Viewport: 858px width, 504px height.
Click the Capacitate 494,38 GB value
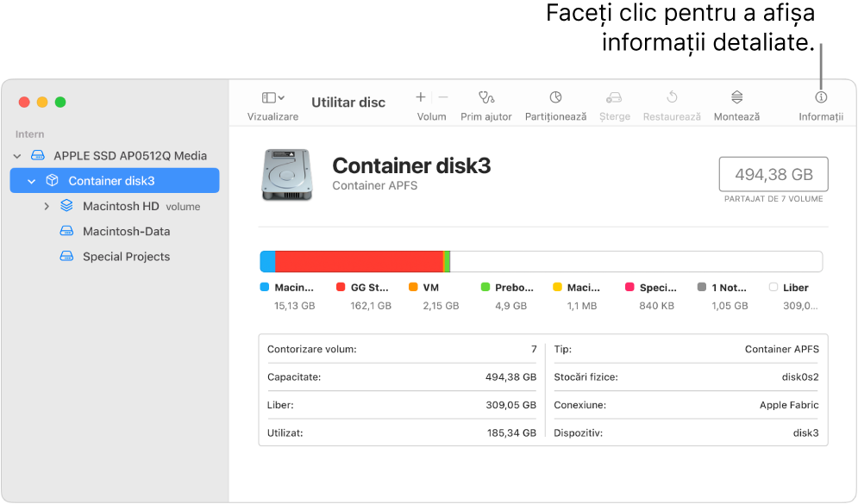511,377
